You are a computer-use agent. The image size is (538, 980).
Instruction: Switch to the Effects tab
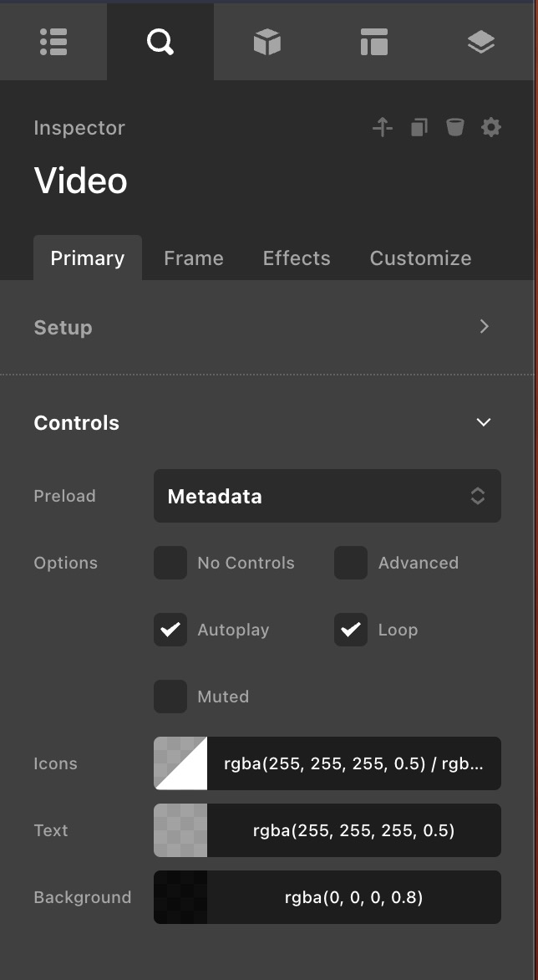pos(297,258)
